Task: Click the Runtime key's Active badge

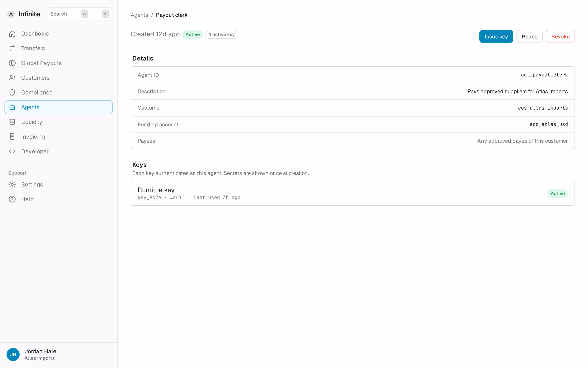Action: click(557, 193)
